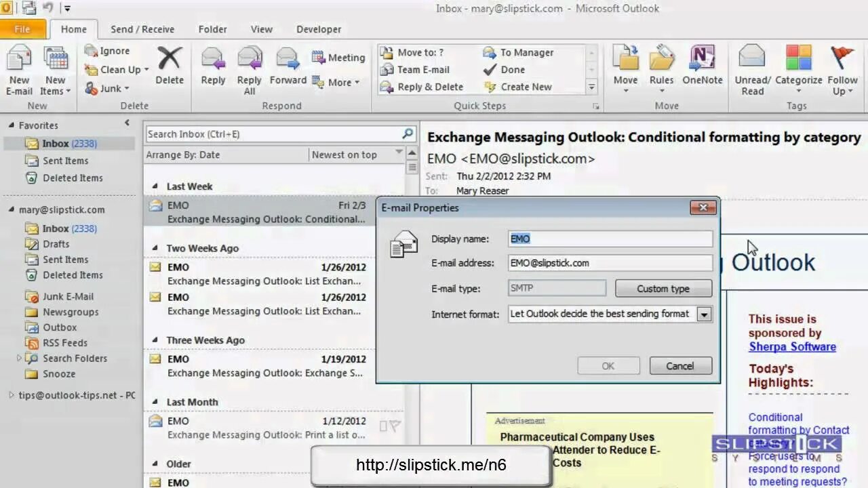Select Create New quick step
868x488 pixels.
coord(518,87)
